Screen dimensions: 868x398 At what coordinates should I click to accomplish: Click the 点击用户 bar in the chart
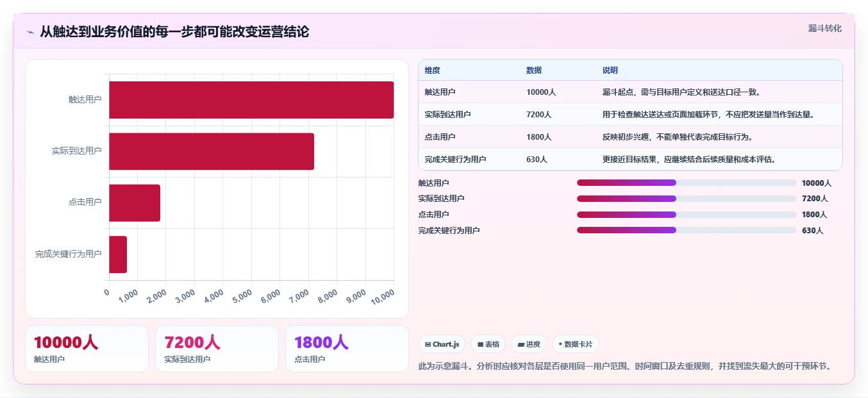click(135, 203)
